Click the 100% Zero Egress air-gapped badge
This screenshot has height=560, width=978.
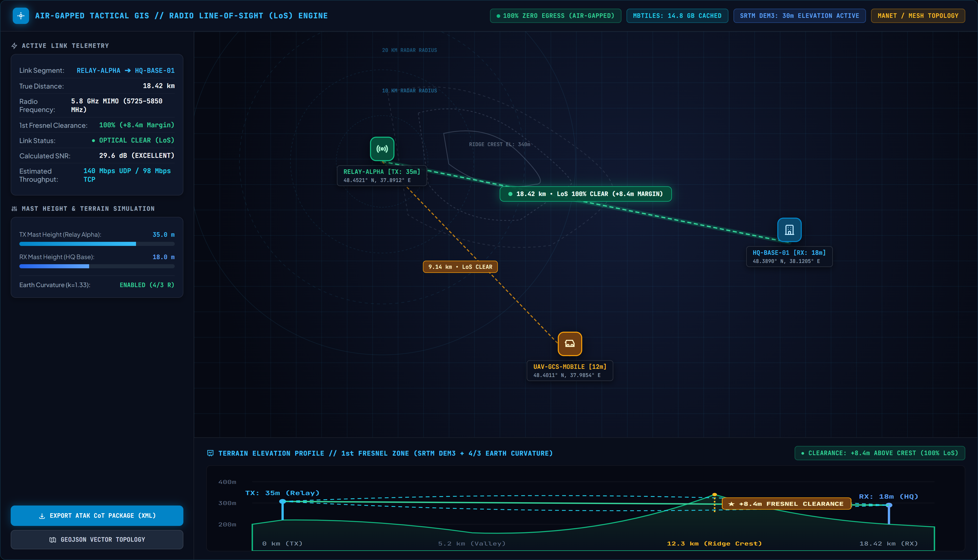555,16
